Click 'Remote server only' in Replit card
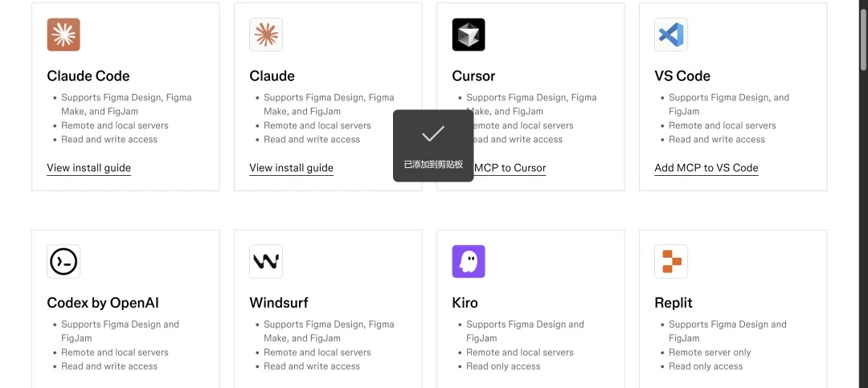 point(710,352)
